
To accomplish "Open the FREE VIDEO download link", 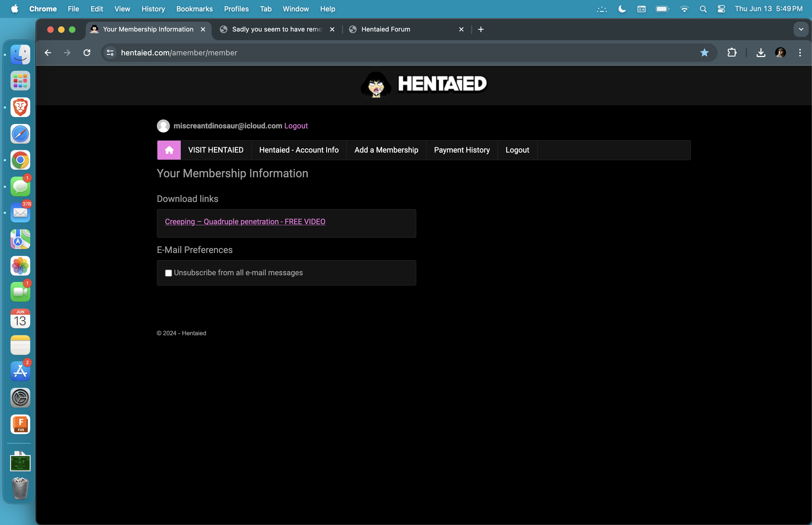I will [245, 222].
